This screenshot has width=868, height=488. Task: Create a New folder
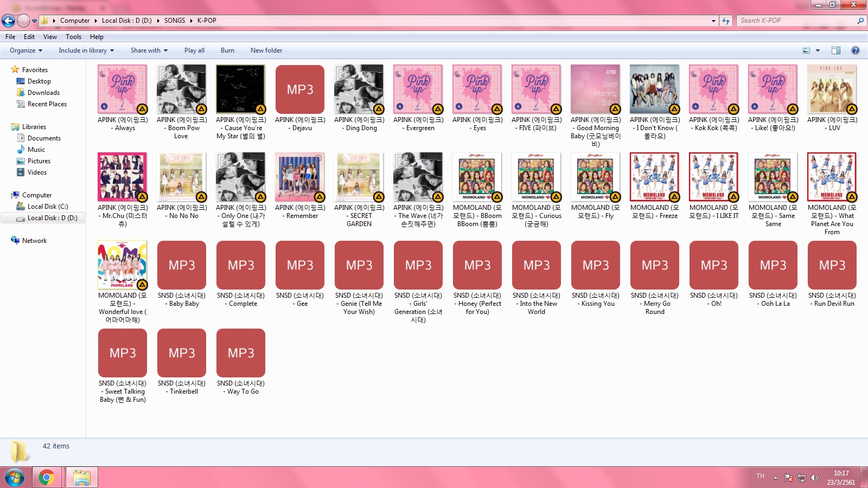coord(266,50)
